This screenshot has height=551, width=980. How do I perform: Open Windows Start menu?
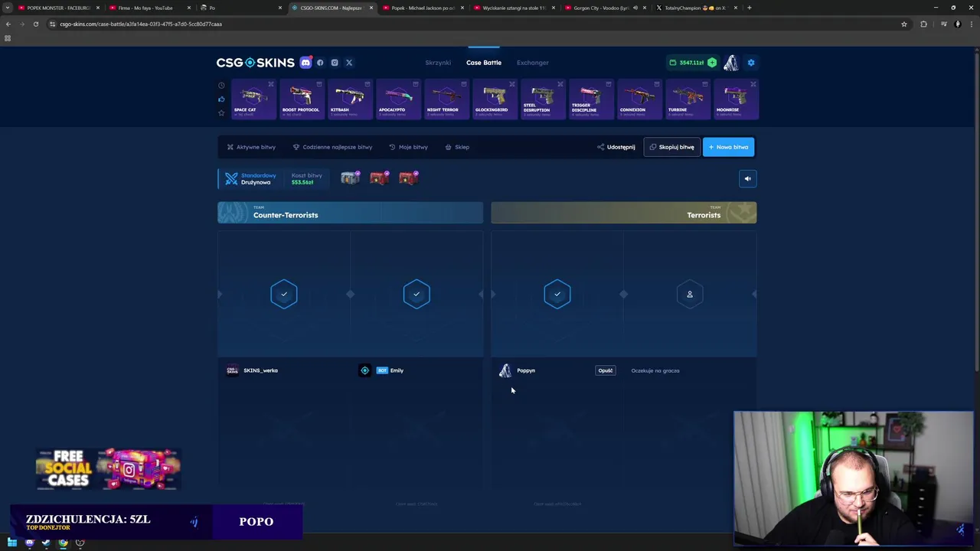pos(12,543)
